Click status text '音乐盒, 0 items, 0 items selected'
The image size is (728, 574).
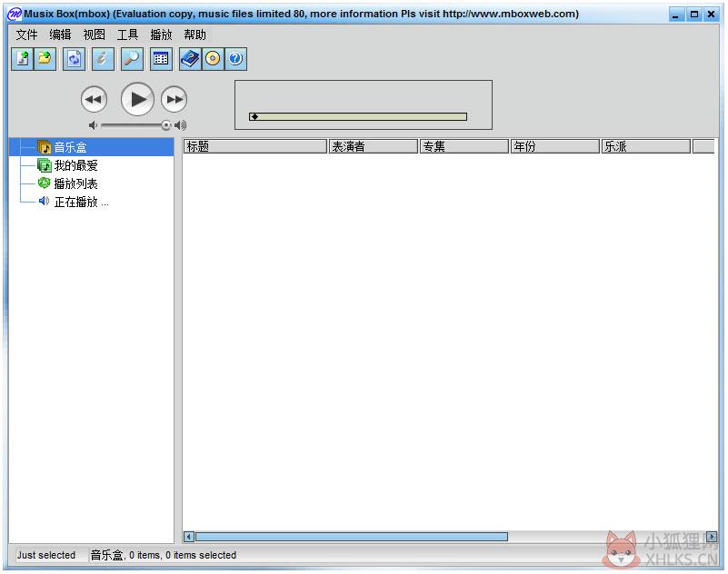click(x=163, y=555)
